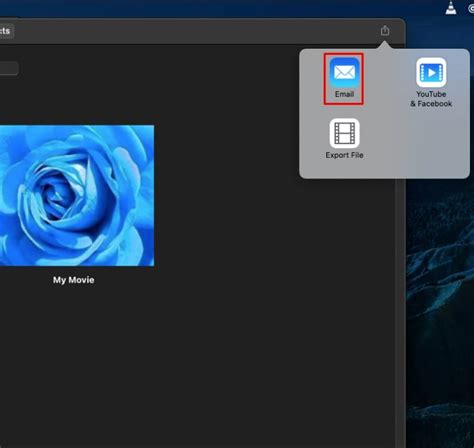Viewport: 474px width, 448px height.
Task: Open the VLC cone icon in menu bar
Action: pyautogui.click(x=451, y=8)
